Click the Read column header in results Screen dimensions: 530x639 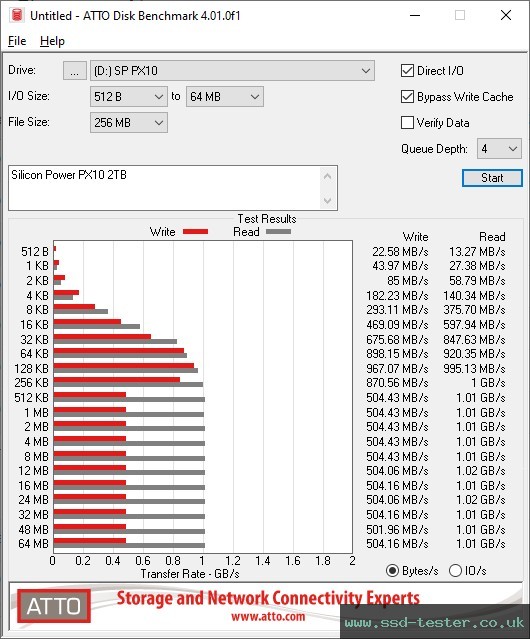coord(492,237)
